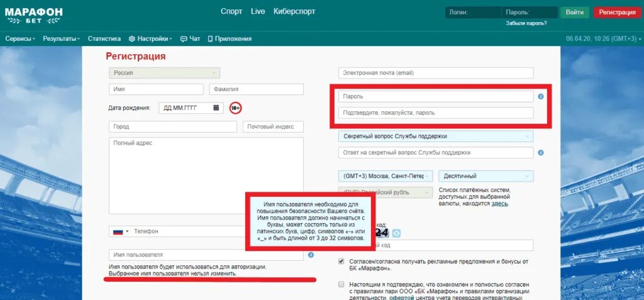Focus the header Пароль field
Image resolution: width=644 pixels, height=300 pixels.
[530, 13]
